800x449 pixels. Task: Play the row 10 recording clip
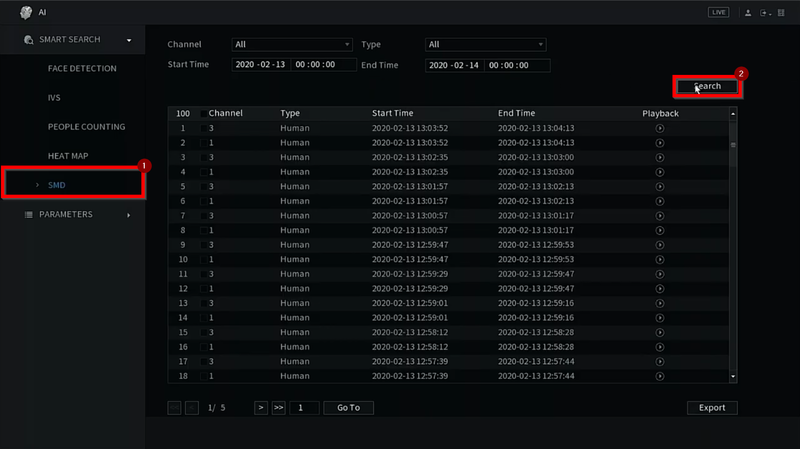click(660, 260)
